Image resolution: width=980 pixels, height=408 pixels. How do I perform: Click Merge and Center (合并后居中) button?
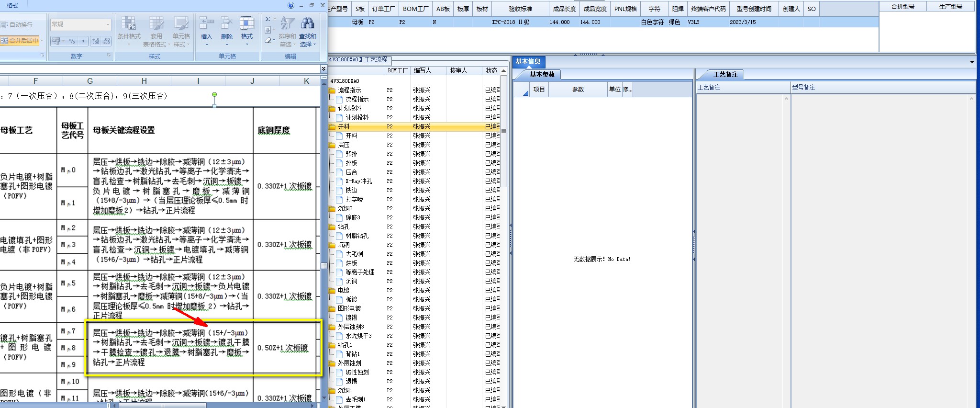pyautogui.click(x=20, y=40)
